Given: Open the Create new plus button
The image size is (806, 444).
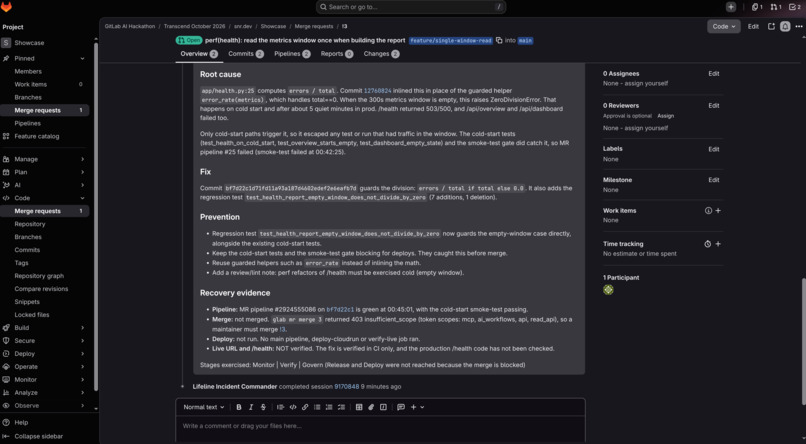Looking at the screenshot, I should click(730, 7).
